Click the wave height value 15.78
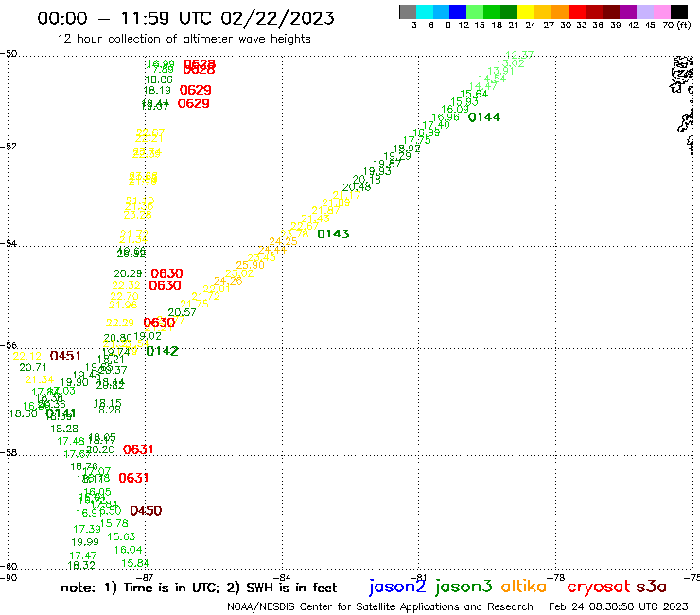 114,523
